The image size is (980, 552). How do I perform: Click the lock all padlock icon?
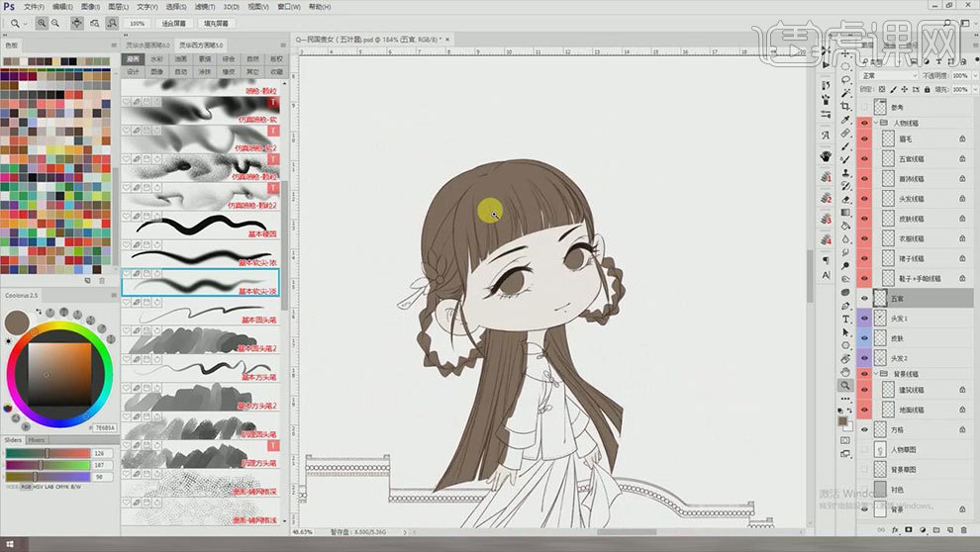pos(927,89)
